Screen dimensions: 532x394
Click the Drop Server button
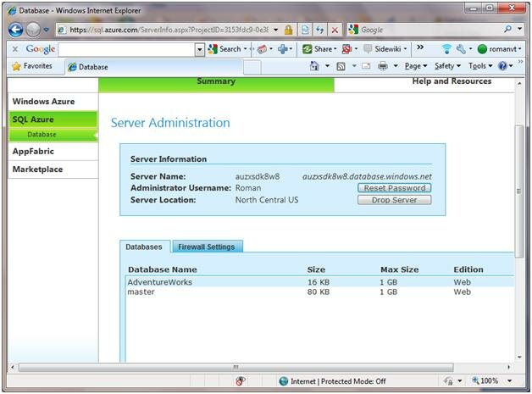(x=395, y=200)
